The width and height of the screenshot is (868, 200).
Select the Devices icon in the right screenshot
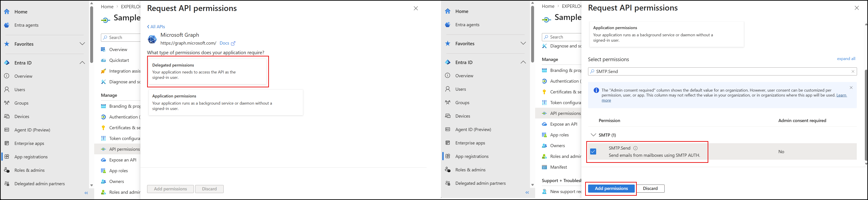coord(447,116)
